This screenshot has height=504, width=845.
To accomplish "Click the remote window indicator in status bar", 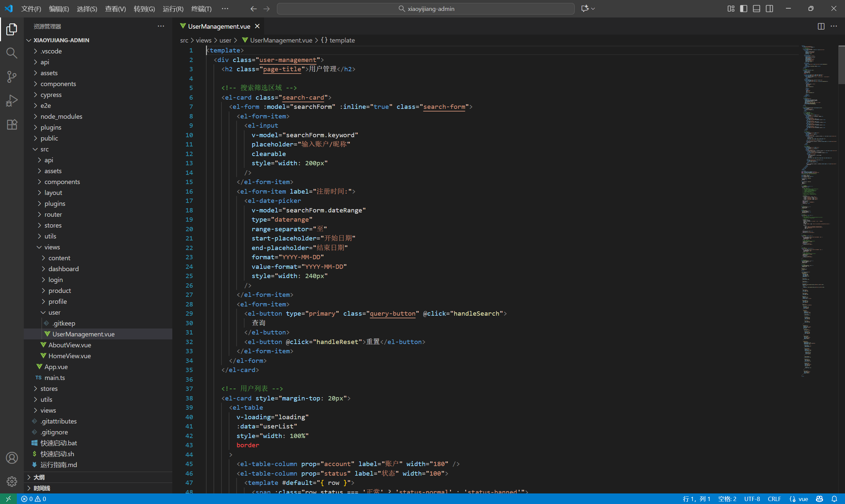I will click(8, 499).
